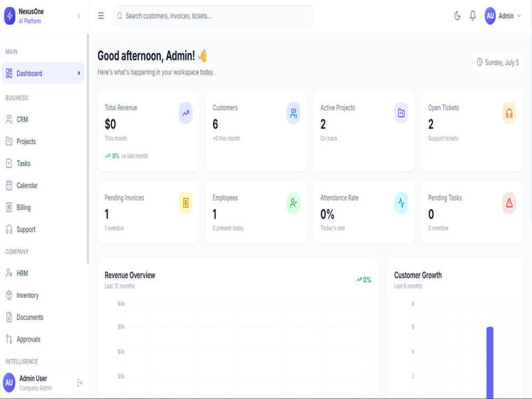
Task: Click the Pending Invoices dollar icon
Action: (x=186, y=203)
